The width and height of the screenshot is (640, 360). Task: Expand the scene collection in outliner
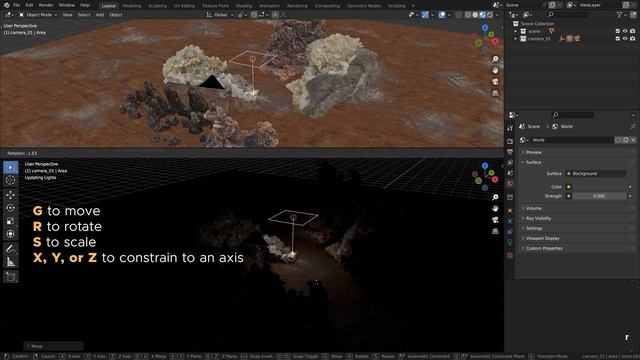516,31
